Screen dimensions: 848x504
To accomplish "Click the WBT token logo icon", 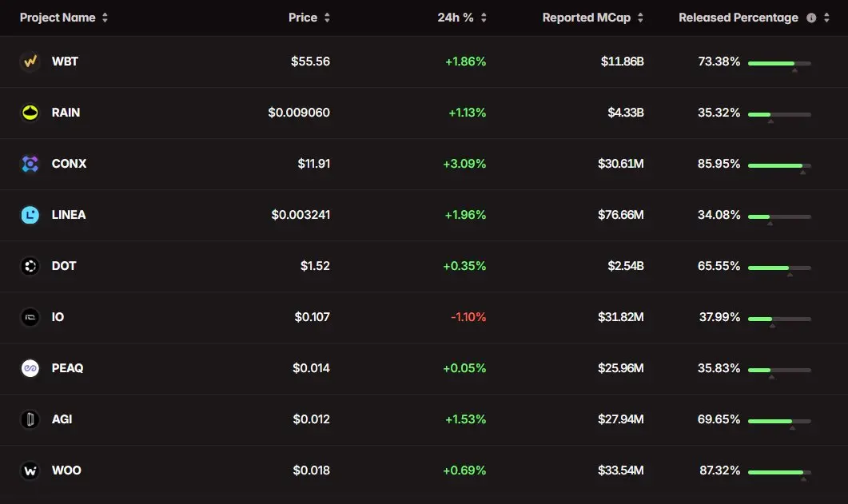I will [x=30, y=62].
